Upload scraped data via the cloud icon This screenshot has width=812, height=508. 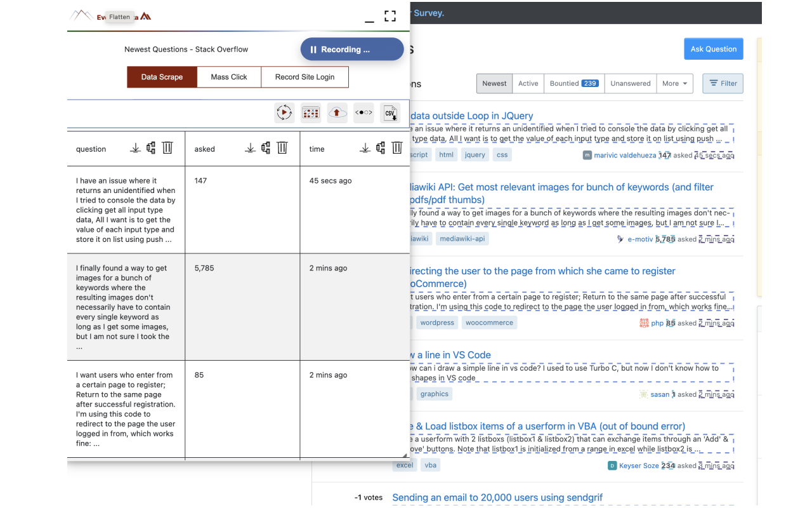[337, 112]
